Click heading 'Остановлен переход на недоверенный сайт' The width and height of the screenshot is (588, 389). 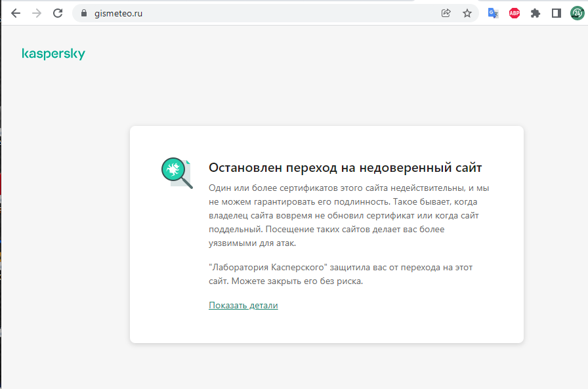345,167
